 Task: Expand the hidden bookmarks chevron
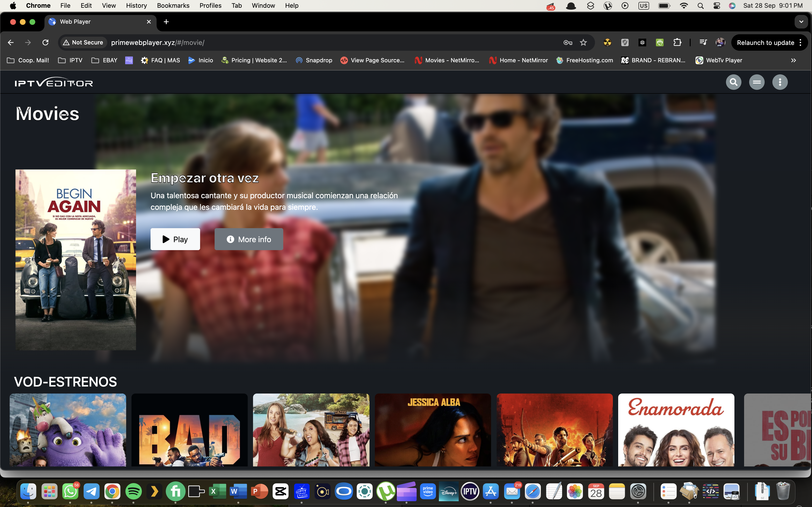tap(794, 60)
